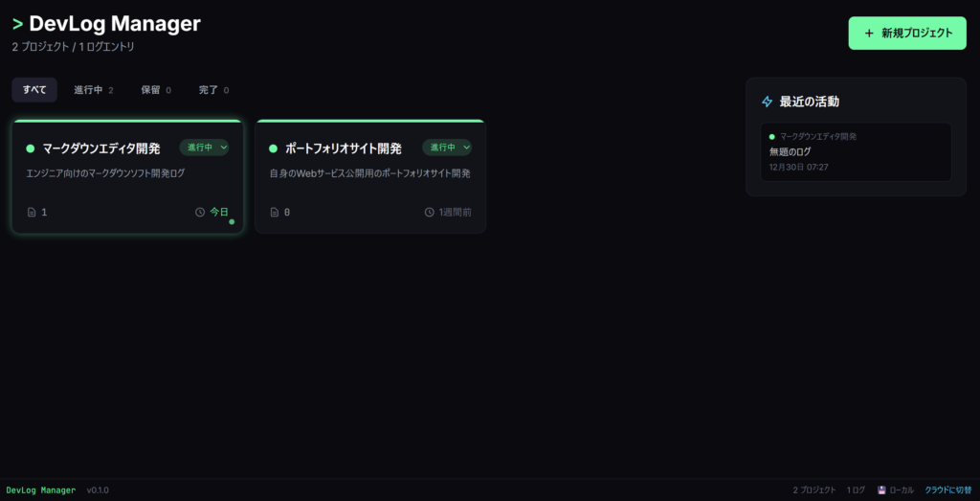The height and width of the screenshot is (501, 980).
Task: Open the ポートフォリオサイト開発 project card title
Action: pyautogui.click(x=344, y=148)
